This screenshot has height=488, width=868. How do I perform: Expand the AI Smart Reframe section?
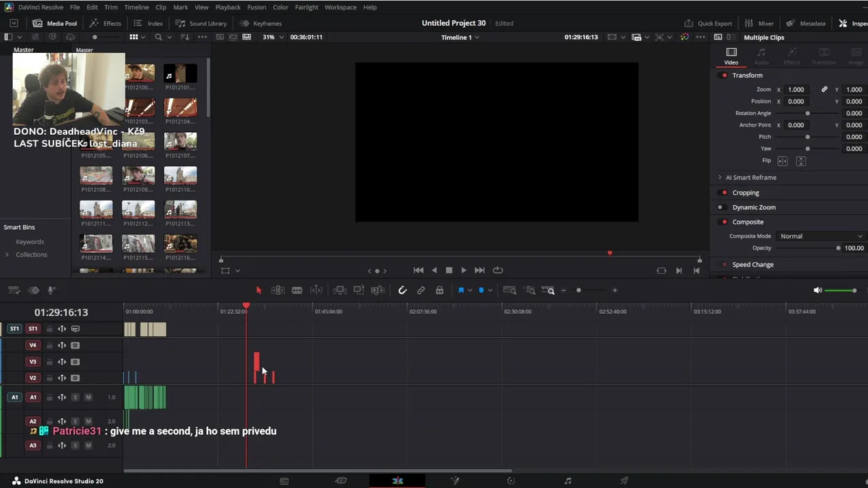coord(720,178)
